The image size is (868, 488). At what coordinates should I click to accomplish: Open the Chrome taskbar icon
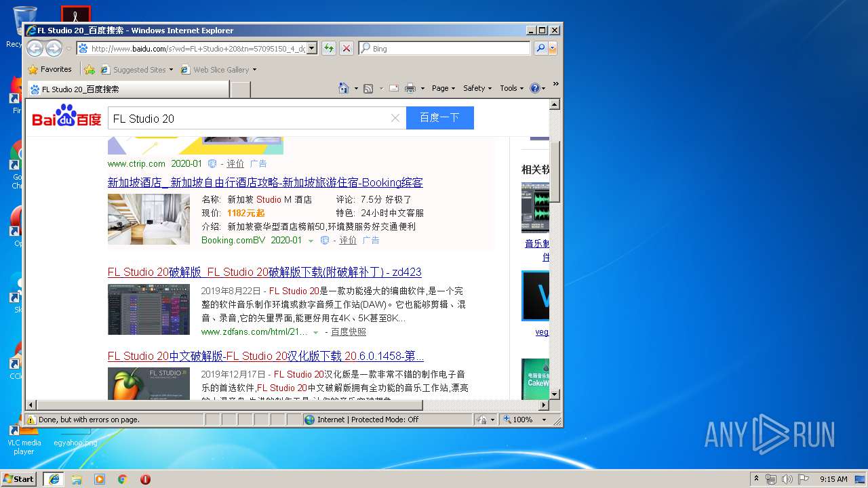pos(122,479)
